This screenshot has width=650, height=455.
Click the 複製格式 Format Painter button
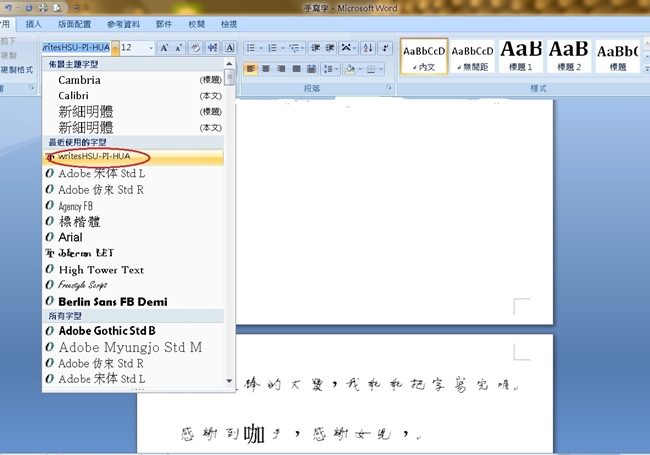17,70
